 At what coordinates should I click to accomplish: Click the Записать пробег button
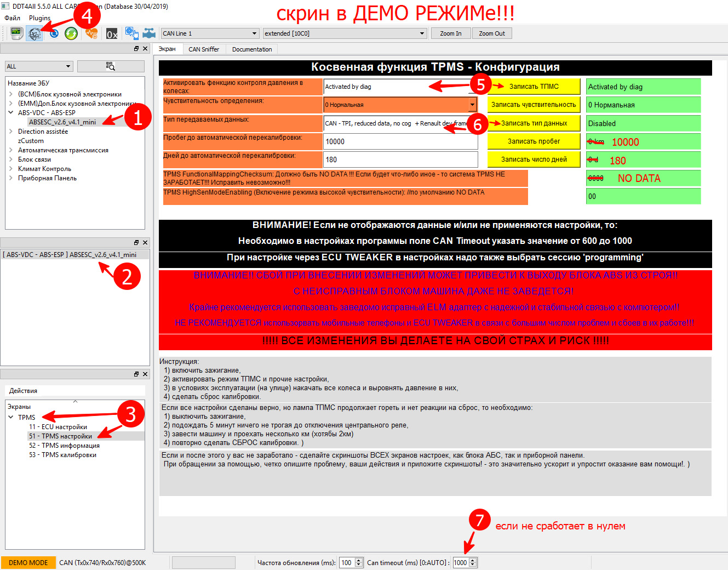534,141
